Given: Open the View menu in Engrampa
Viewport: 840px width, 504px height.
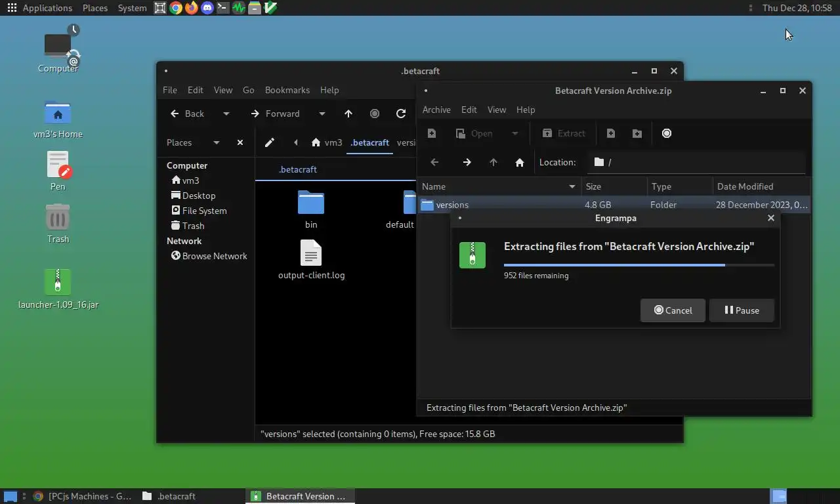Looking at the screenshot, I should [x=496, y=110].
